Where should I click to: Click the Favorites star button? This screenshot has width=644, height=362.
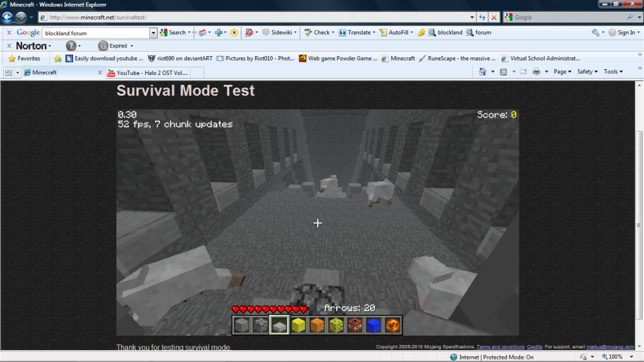point(24,59)
